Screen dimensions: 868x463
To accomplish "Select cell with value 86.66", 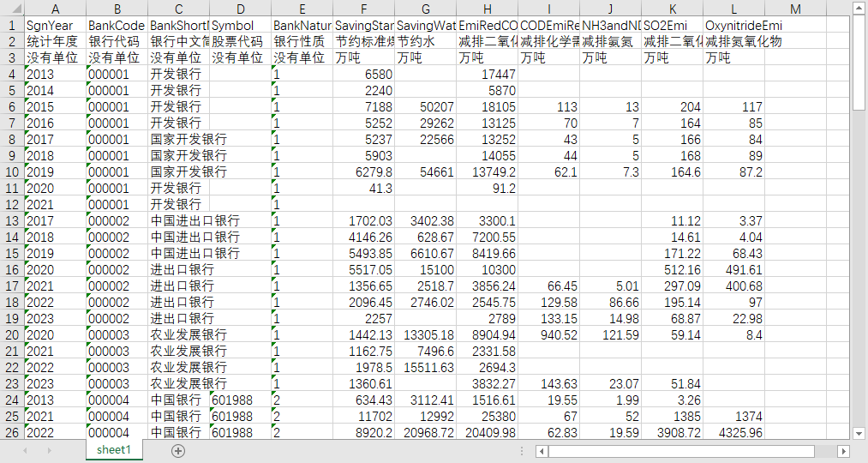I will coord(611,303).
